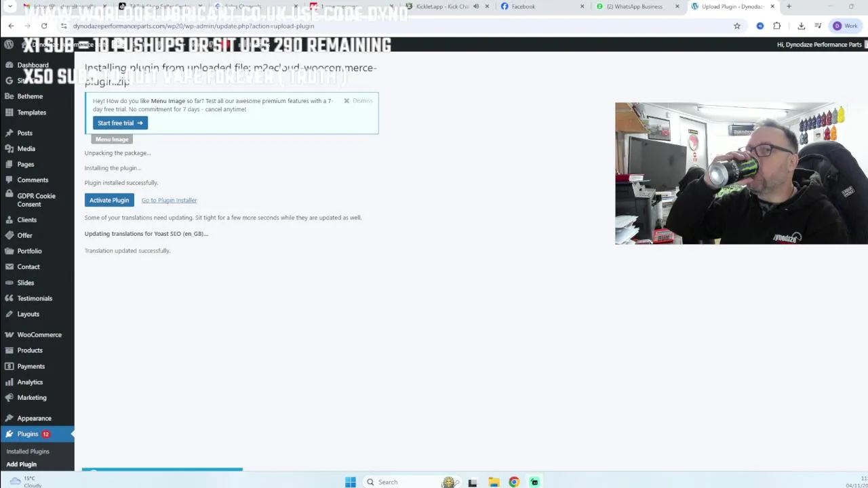The image size is (868, 488).
Task: Open the Go to Plugin Installer link
Action: tap(169, 200)
